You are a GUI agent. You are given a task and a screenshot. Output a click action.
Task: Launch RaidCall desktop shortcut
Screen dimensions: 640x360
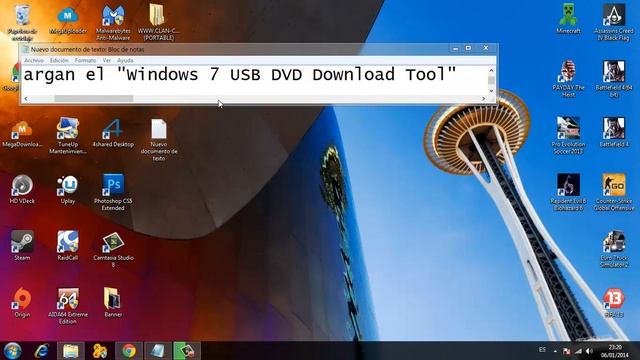click(68, 246)
